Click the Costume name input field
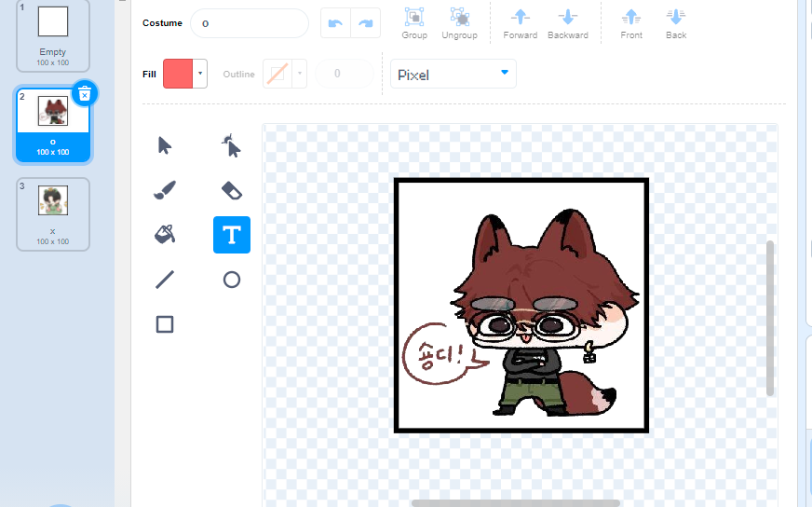 tap(250, 23)
